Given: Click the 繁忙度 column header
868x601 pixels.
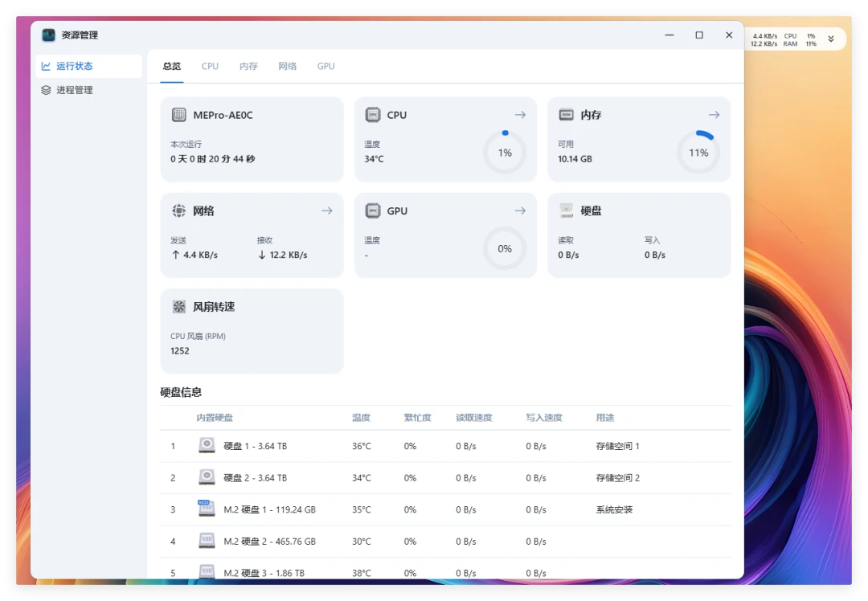Looking at the screenshot, I should [417, 417].
